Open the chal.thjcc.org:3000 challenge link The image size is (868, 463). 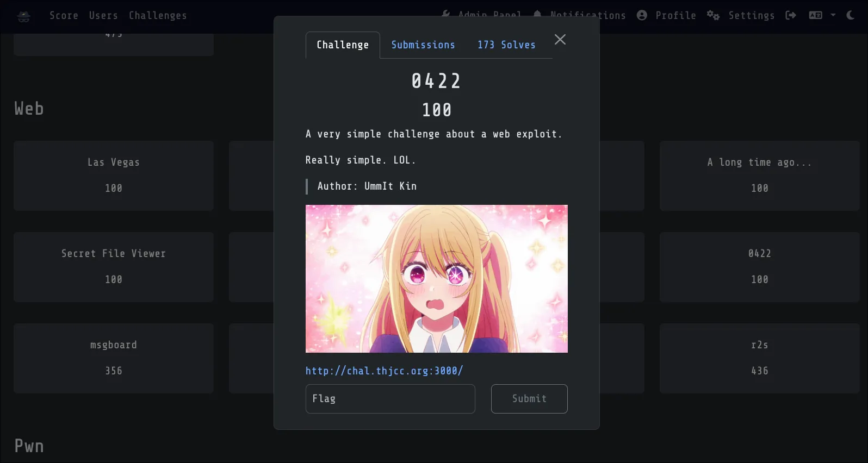(384, 371)
